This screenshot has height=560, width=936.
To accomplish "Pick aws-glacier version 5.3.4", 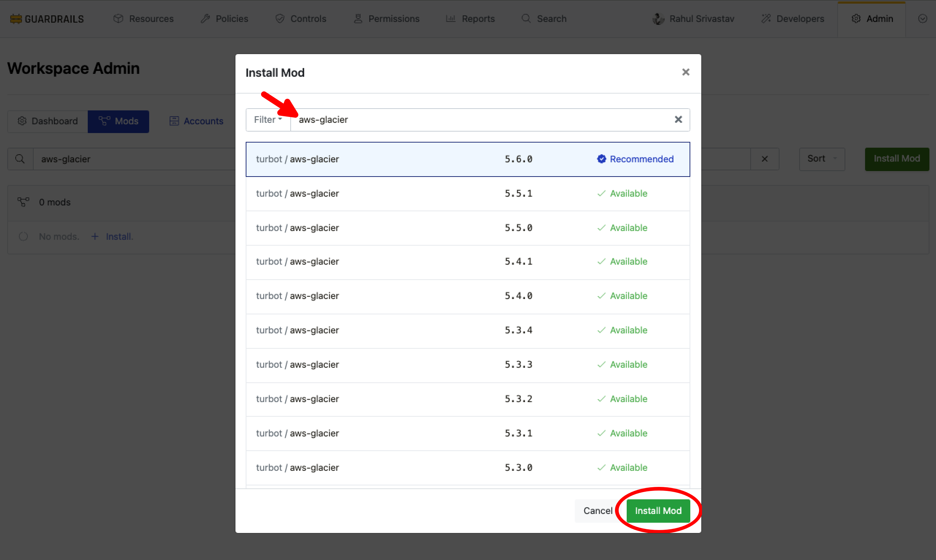I will pyautogui.click(x=467, y=330).
